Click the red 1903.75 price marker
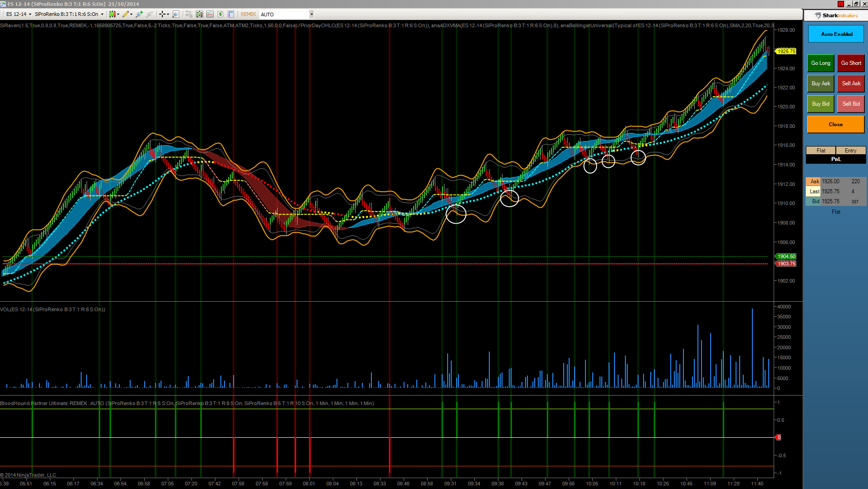 (x=786, y=264)
